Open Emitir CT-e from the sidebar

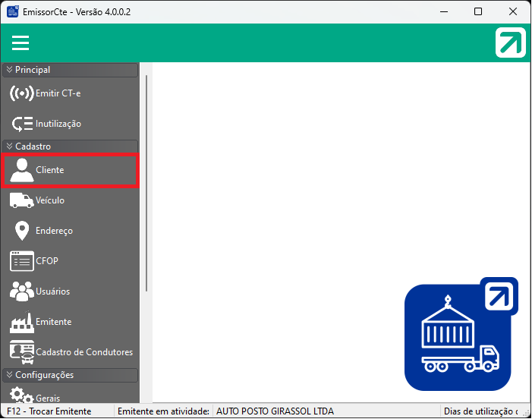pos(58,93)
